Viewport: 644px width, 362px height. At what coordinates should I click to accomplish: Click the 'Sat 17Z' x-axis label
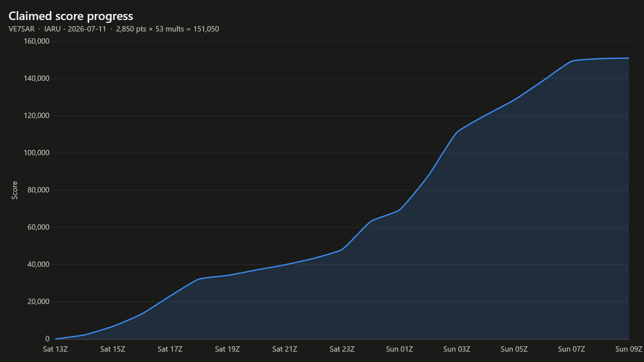point(170,349)
